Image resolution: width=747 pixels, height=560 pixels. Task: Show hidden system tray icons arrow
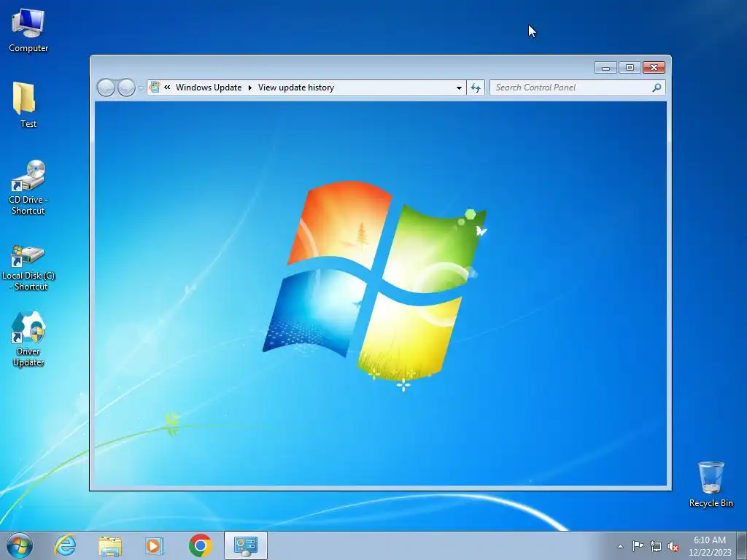(x=620, y=546)
